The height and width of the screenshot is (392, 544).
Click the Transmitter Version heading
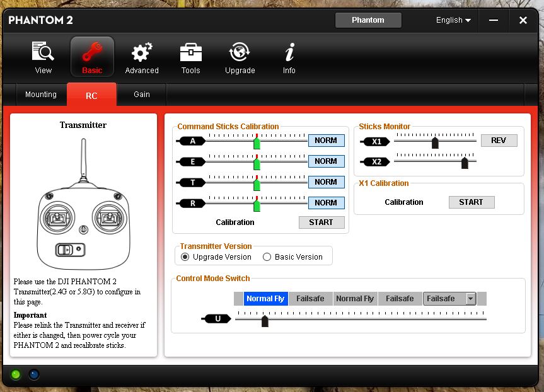[x=216, y=246]
